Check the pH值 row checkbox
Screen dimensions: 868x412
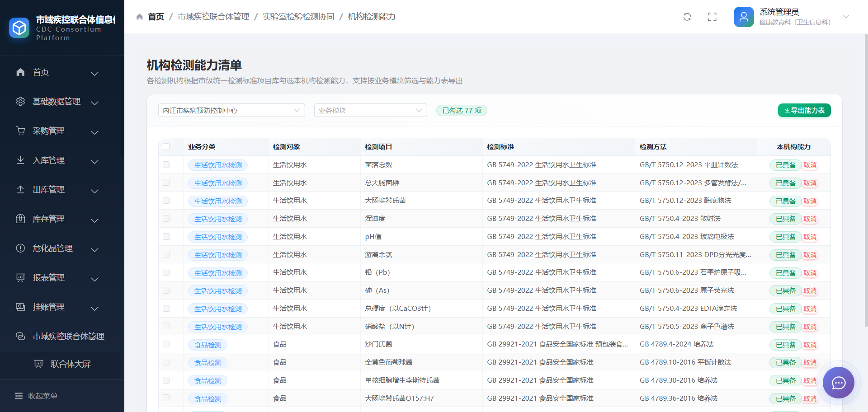click(x=166, y=237)
